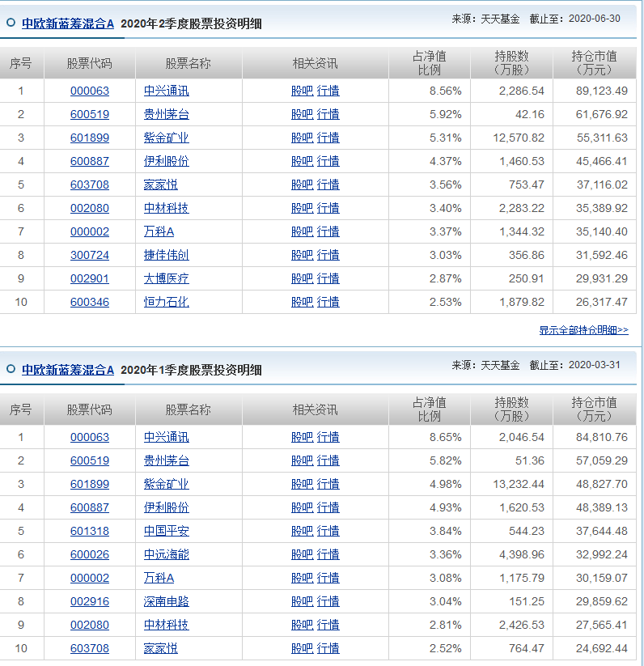Select value 89,123.49 in 2季度 table
Image resolution: width=644 pixels, height=666 pixels.
tap(602, 91)
